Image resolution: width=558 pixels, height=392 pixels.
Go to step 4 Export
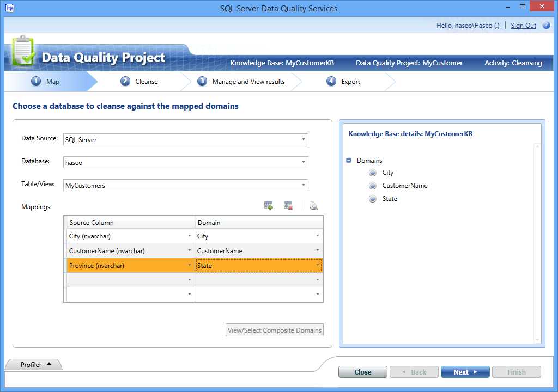tap(343, 82)
